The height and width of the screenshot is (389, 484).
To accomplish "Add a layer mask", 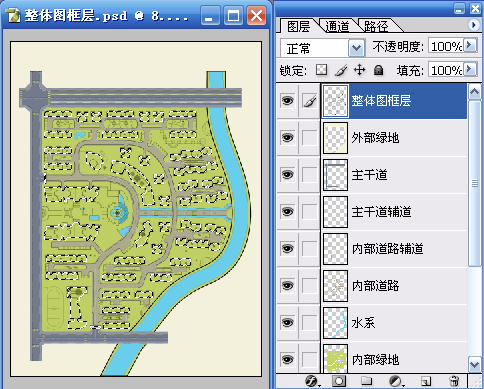I will click(339, 381).
